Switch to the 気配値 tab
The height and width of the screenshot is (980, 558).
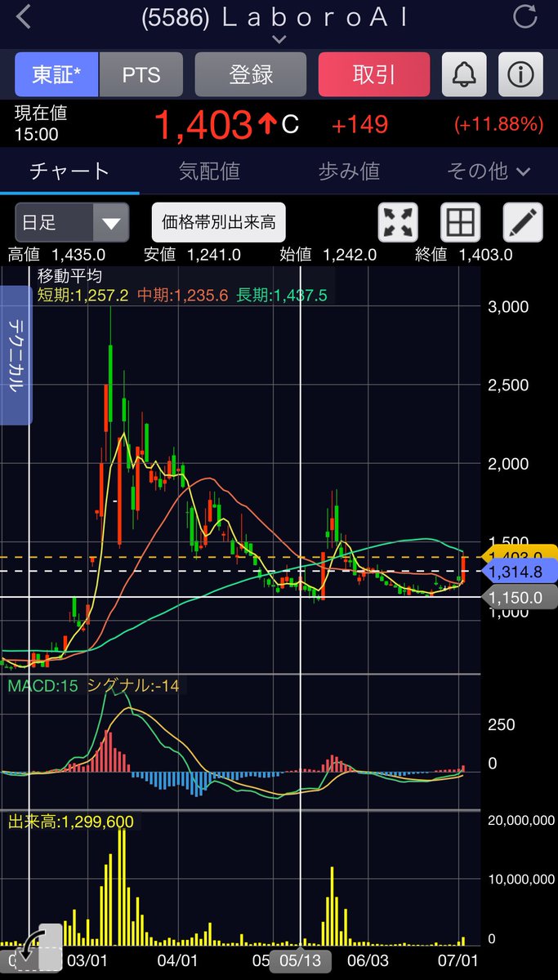click(209, 171)
